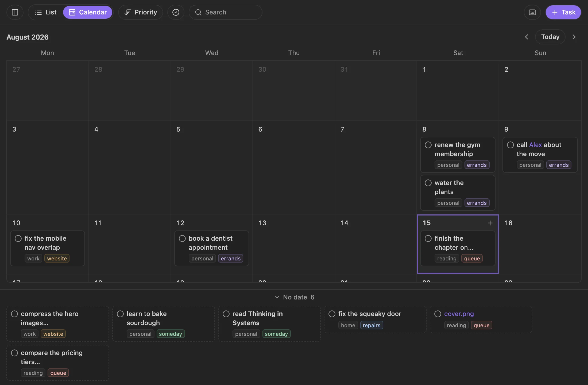588x385 pixels.
Task: Complete 'water the plants' task
Action: [x=428, y=183]
